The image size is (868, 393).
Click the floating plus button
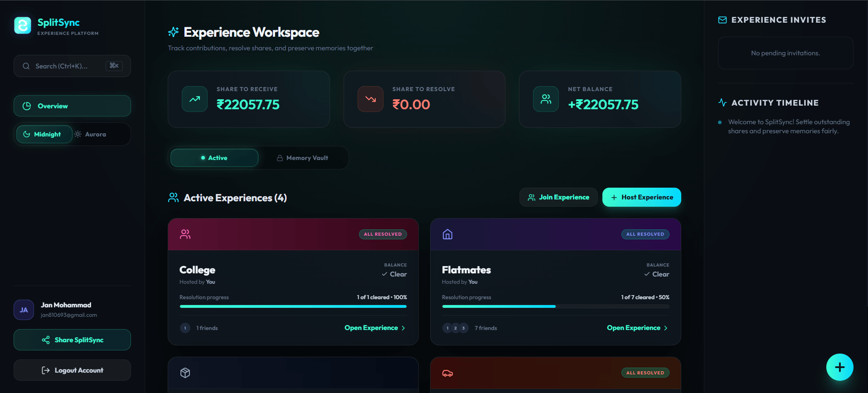839,367
